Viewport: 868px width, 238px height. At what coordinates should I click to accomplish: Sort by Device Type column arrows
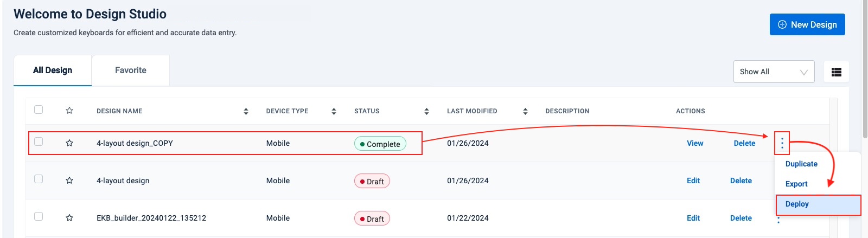coord(334,111)
